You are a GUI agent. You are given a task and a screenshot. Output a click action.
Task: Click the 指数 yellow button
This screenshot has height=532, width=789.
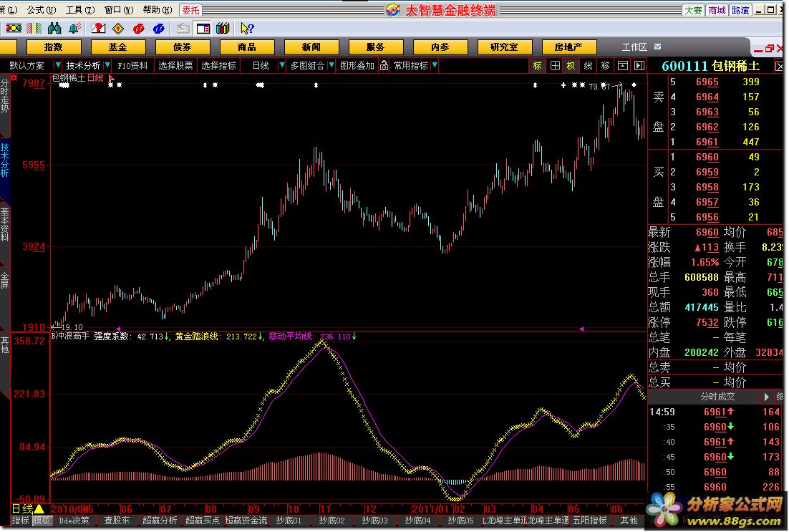53,47
